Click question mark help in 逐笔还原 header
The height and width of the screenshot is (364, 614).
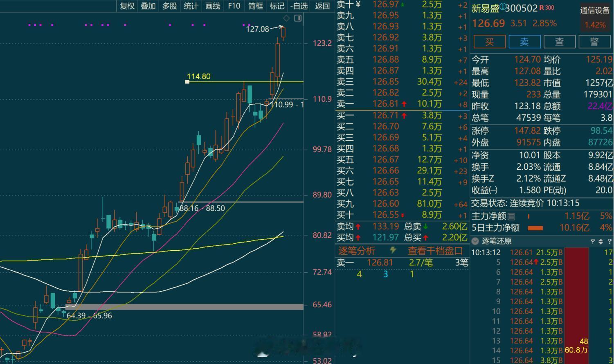[609, 242]
